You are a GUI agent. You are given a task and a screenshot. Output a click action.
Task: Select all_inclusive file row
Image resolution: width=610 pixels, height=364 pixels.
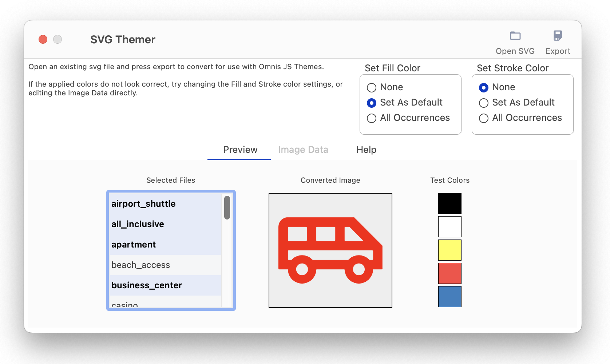tap(165, 224)
